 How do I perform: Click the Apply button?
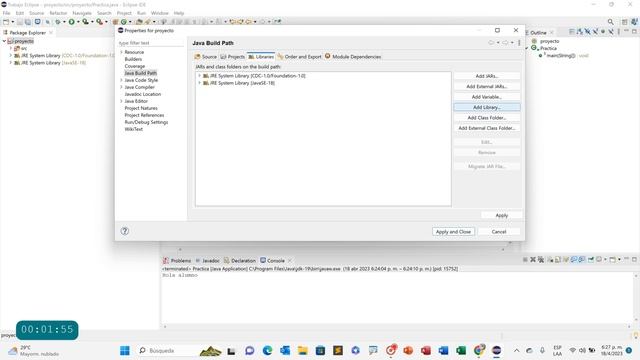(502, 215)
